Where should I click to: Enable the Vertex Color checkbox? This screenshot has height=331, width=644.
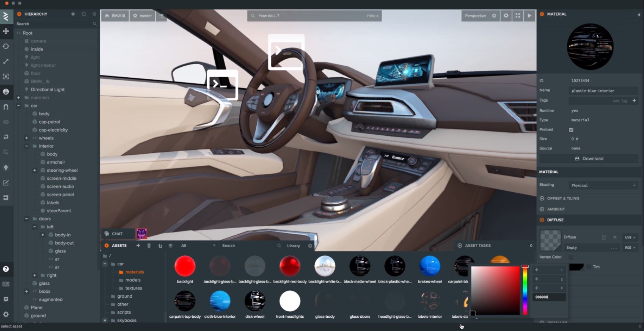[x=571, y=257]
